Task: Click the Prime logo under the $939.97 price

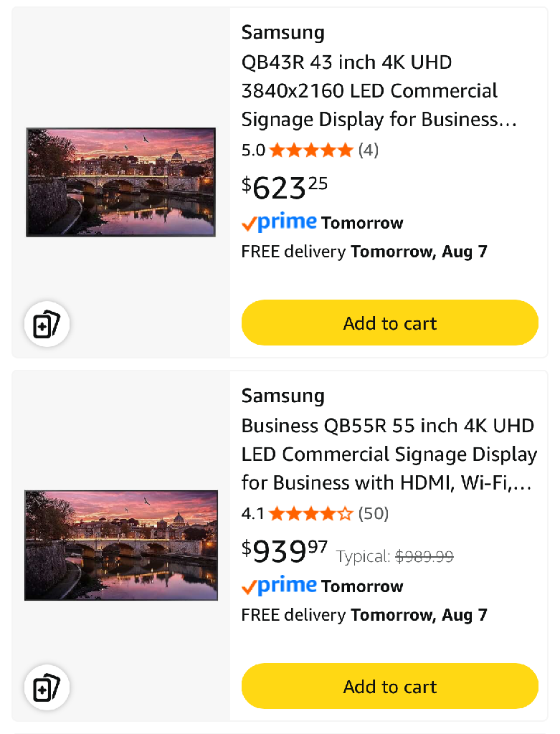Action: (x=279, y=586)
